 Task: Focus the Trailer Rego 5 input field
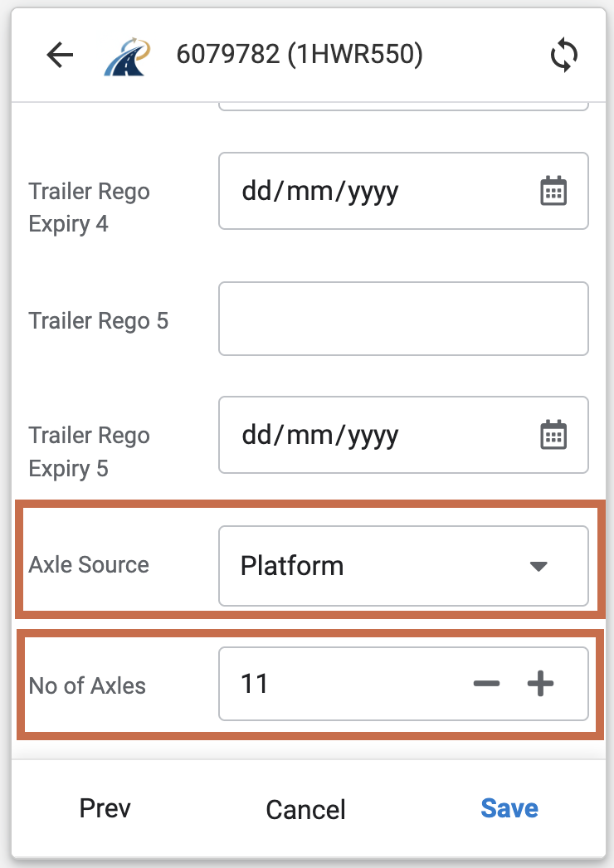point(403,319)
